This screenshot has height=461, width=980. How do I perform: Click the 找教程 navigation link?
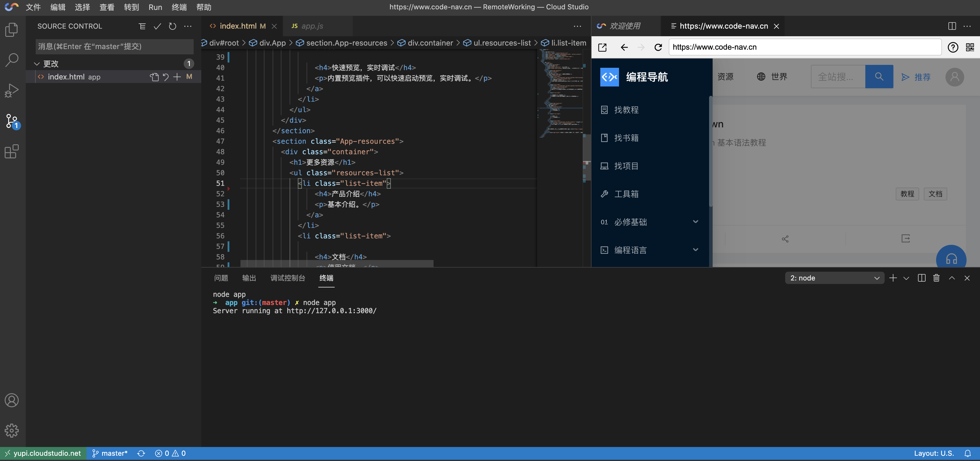[x=626, y=110]
